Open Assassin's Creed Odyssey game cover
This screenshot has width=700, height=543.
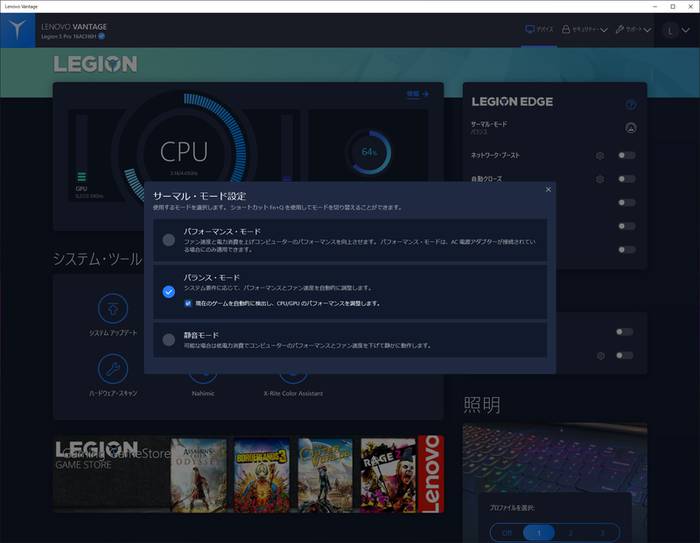[x=199, y=475]
